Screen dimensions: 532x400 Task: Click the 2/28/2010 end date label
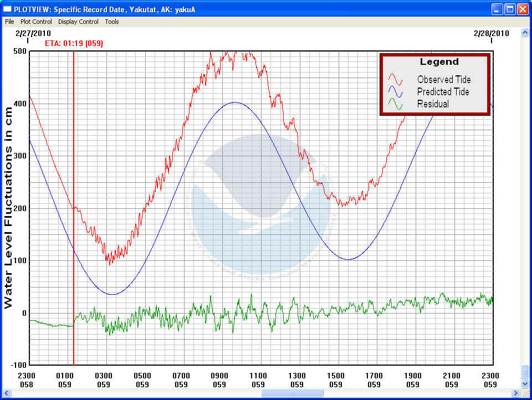pyautogui.click(x=491, y=33)
